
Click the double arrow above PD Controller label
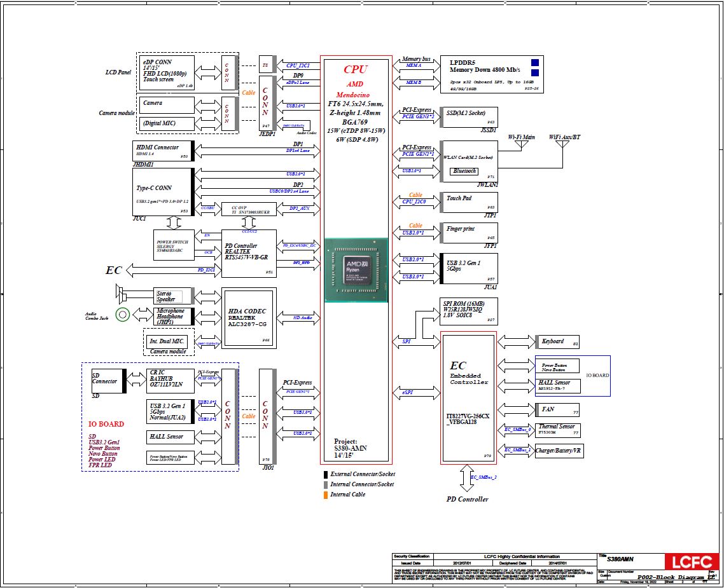pyautogui.click(x=467, y=478)
